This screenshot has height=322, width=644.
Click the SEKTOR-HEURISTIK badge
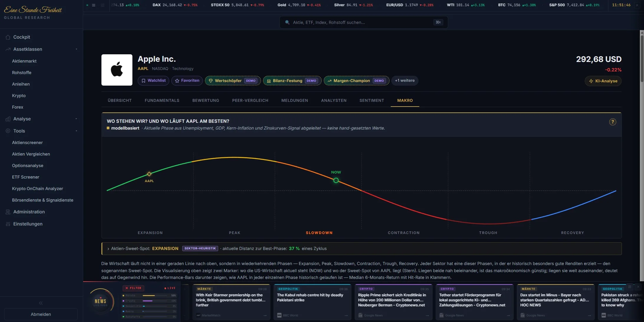click(200, 249)
